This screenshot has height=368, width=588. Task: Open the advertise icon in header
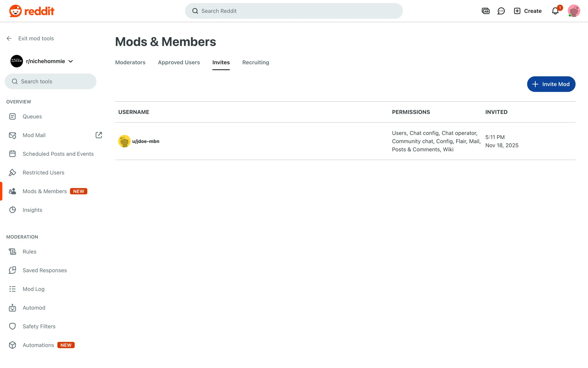[485, 11]
